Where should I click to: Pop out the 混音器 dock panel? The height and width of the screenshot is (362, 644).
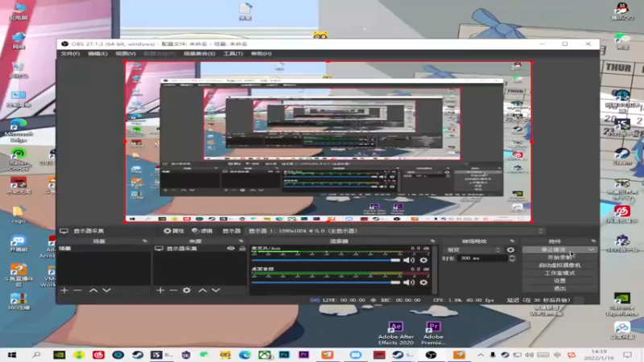(x=432, y=241)
